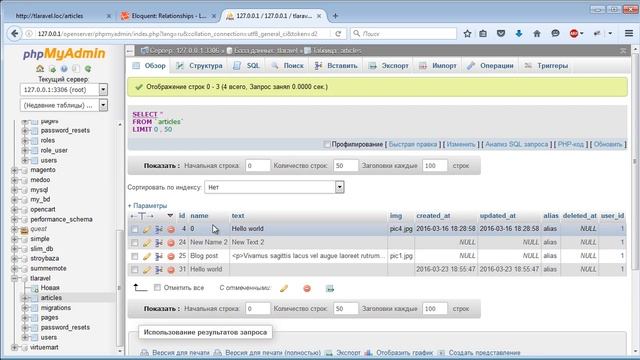Reload page using address bar refresh icon
The height and width of the screenshot is (360, 640).
pos(338,33)
